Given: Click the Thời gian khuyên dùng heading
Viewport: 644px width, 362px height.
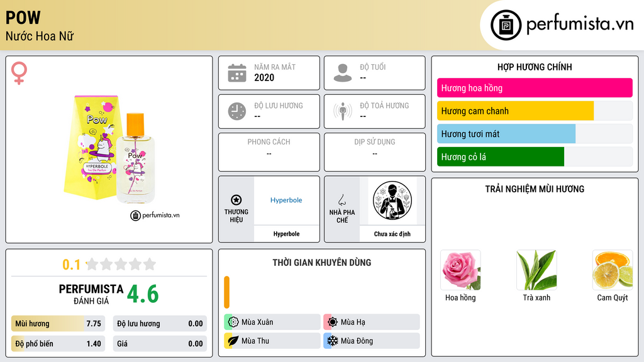Looking at the screenshot, I should [322, 263].
